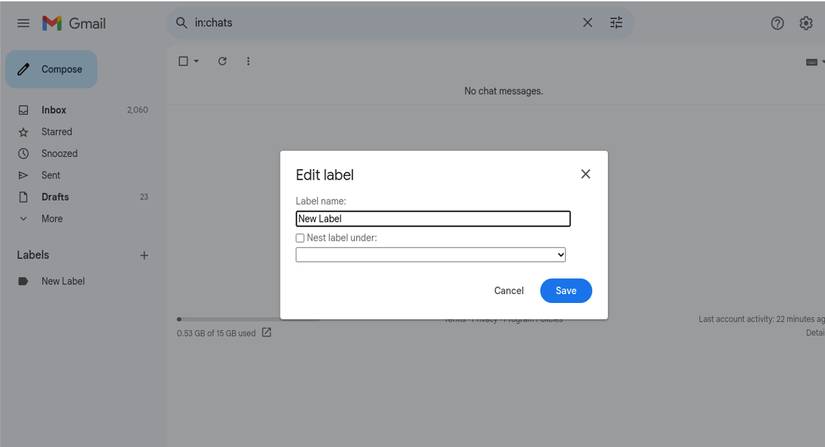The width and height of the screenshot is (825, 447).
Task: Open the Settings gear icon
Action: tap(806, 23)
